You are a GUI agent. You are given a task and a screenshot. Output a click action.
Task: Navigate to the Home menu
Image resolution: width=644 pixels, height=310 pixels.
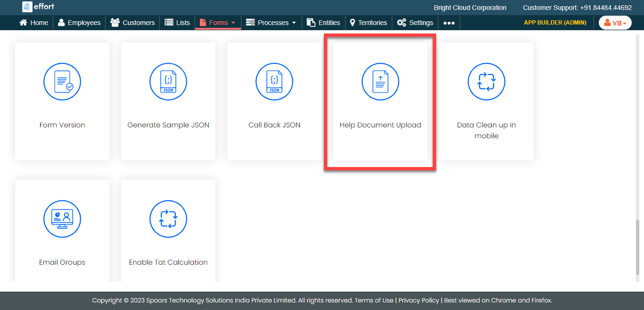pos(34,23)
